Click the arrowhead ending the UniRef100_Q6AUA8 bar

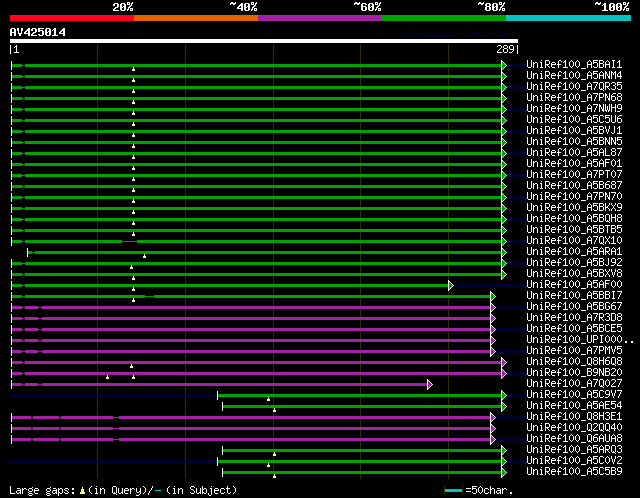tap(493, 439)
